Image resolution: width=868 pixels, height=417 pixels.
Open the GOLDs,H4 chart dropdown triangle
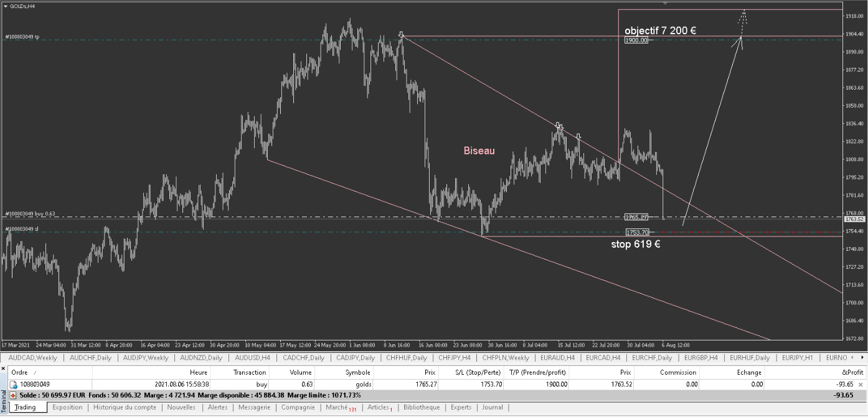tap(6, 6)
